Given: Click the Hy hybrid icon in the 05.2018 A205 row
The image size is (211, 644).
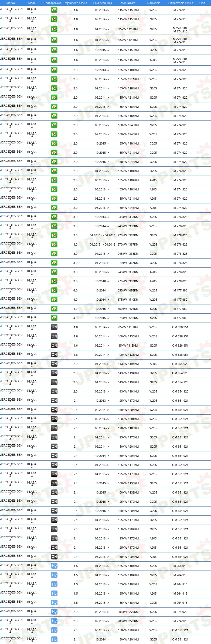Looking at the screenshot, I should coord(54,593).
